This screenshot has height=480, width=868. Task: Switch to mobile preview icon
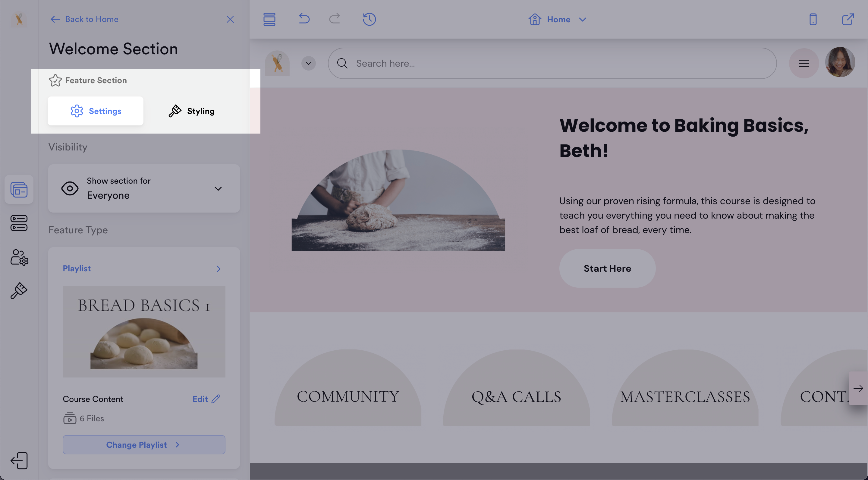813,19
